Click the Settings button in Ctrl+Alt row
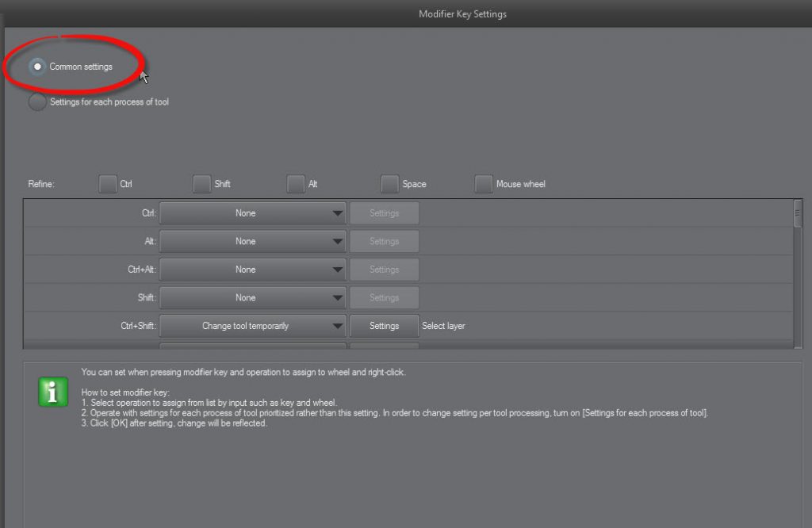This screenshot has height=528, width=812. point(384,270)
